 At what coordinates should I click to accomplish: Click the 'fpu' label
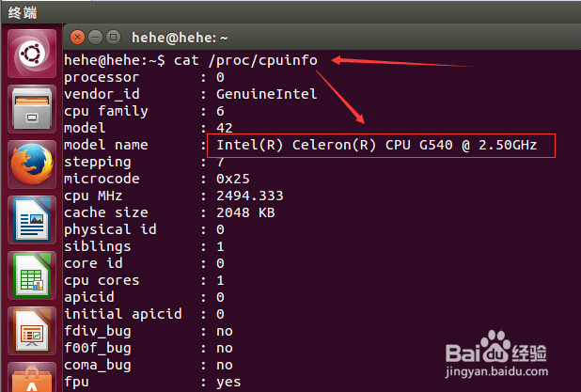click(77, 383)
